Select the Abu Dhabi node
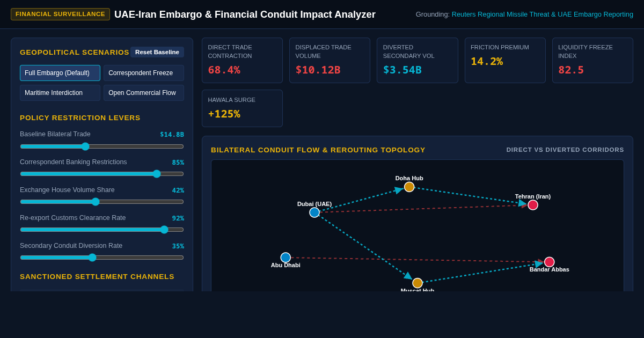The height and width of the screenshot is (338, 644). [286, 258]
